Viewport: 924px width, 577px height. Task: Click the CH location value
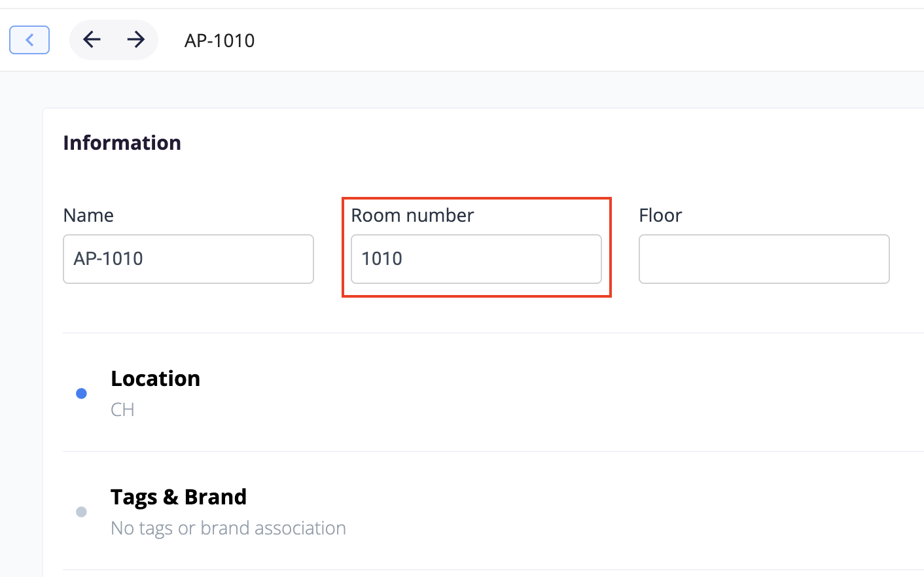[x=122, y=410]
